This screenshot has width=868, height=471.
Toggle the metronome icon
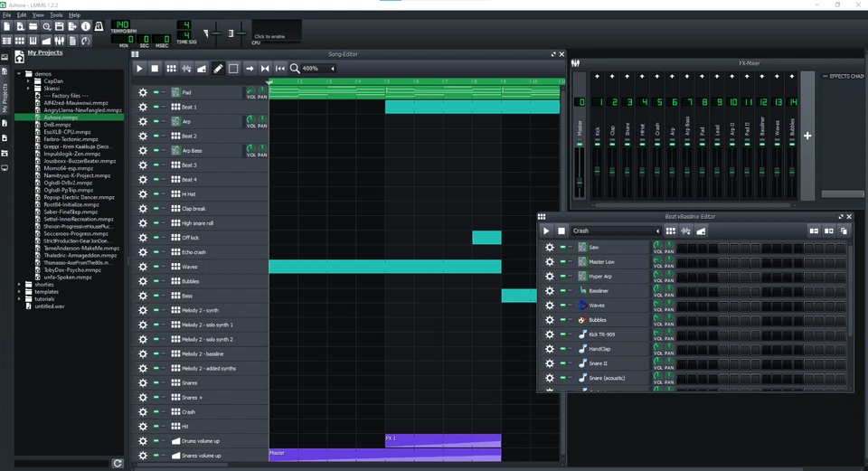[99, 26]
